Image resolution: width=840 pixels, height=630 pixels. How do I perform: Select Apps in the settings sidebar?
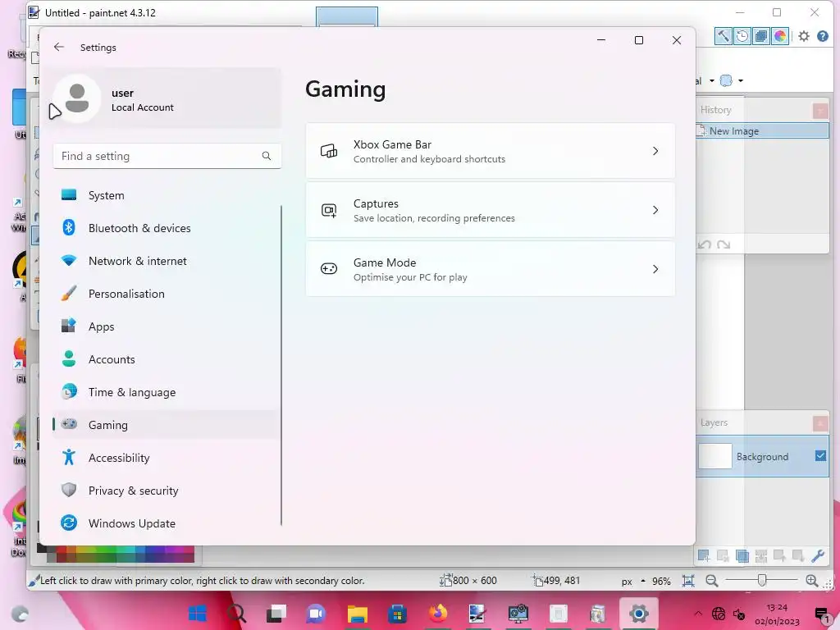pyautogui.click(x=166, y=326)
